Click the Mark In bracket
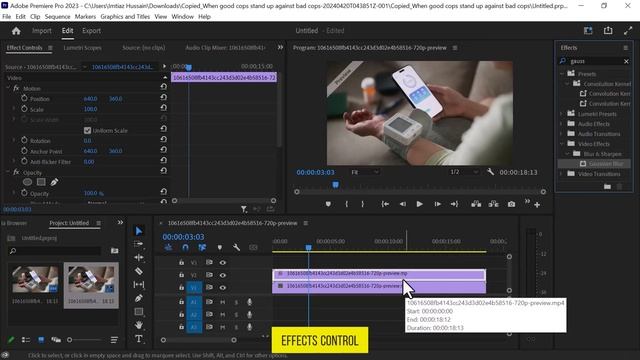Screen dimensions: 640x360 347,204
